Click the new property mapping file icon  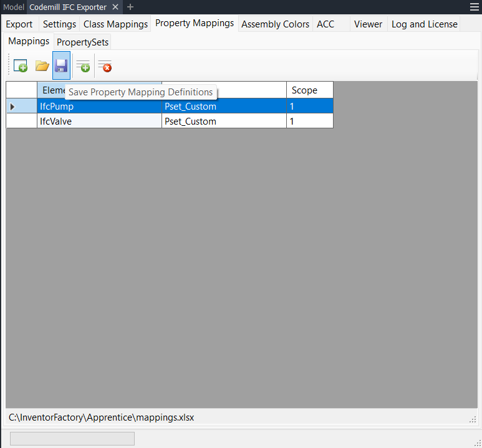pos(21,66)
